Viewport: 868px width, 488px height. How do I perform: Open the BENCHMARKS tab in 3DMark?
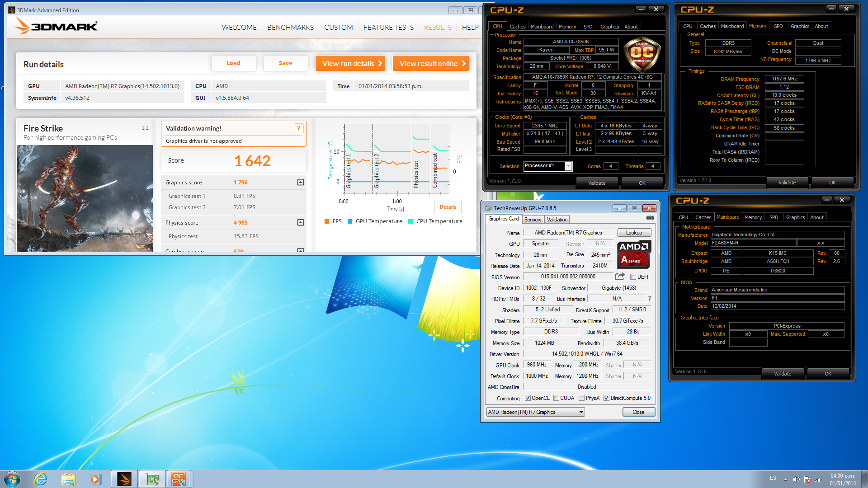[x=290, y=28]
